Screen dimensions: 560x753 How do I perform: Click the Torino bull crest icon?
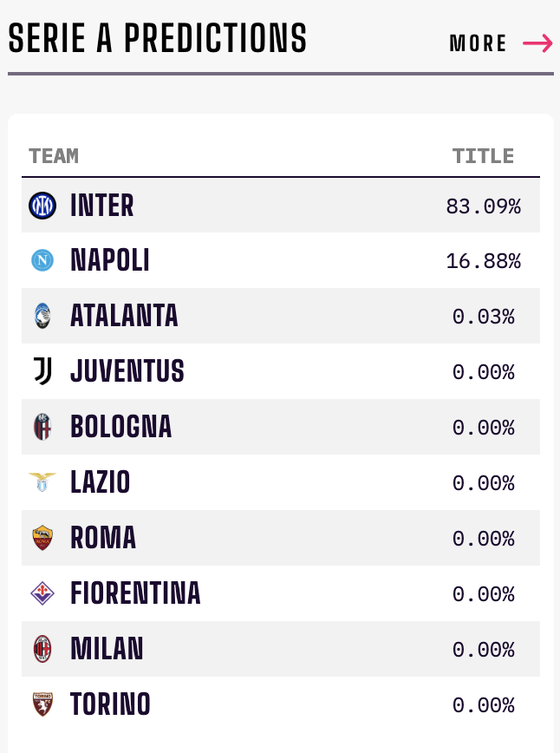click(x=42, y=704)
